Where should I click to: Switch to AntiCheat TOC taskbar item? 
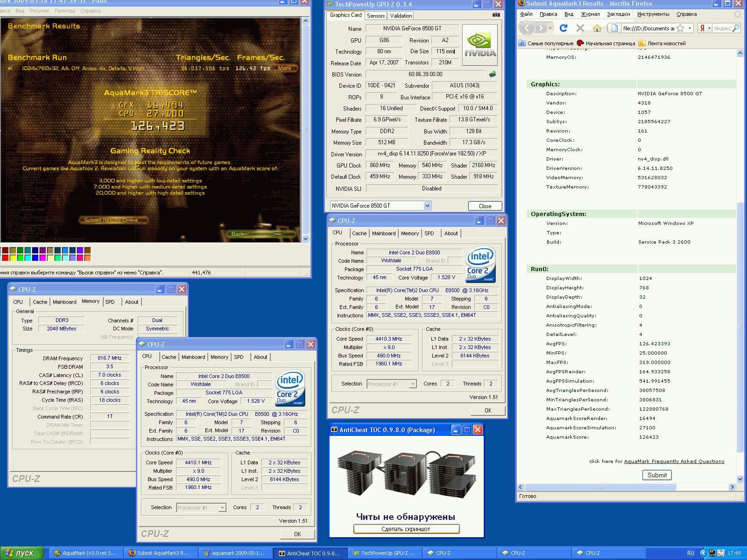[x=310, y=553]
